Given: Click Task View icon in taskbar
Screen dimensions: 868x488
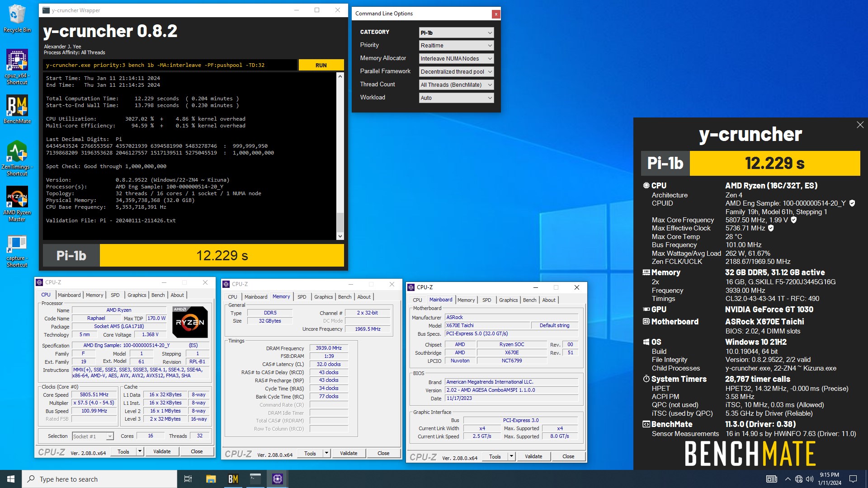Looking at the screenshot, I should 188,479.
